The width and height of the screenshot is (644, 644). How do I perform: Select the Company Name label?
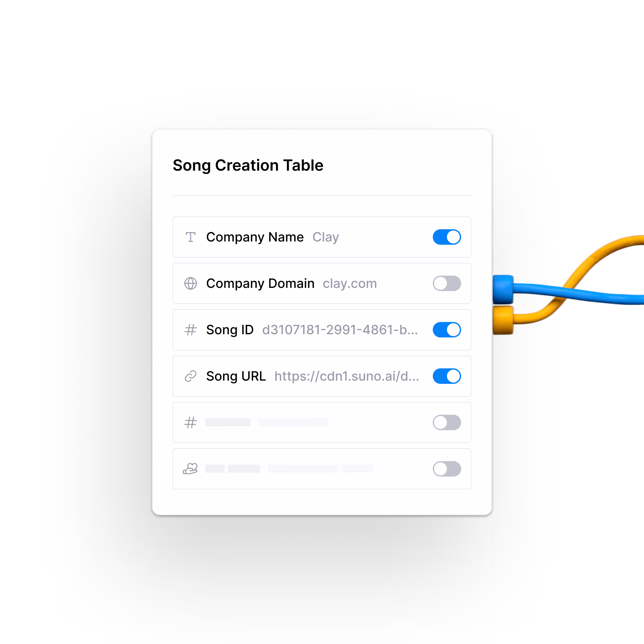pos(255,237)
